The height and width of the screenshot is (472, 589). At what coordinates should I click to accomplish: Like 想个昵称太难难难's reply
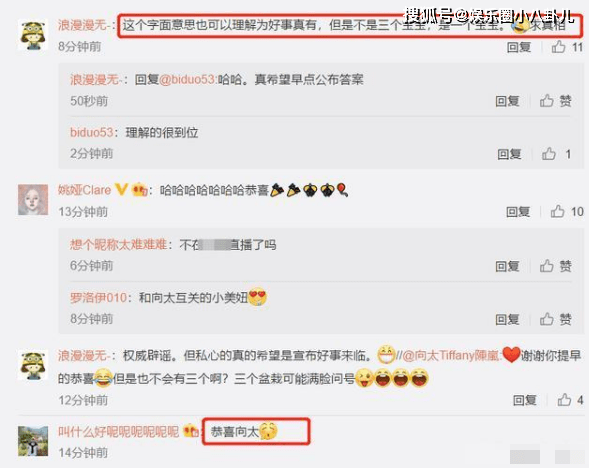(547, 266)
